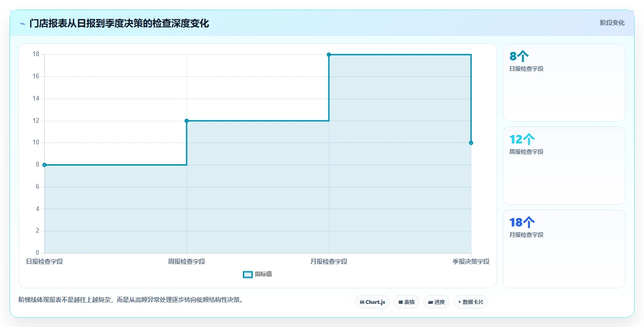
Task: Click the 日报检查字段 card caption
Action: pos(526,69)
